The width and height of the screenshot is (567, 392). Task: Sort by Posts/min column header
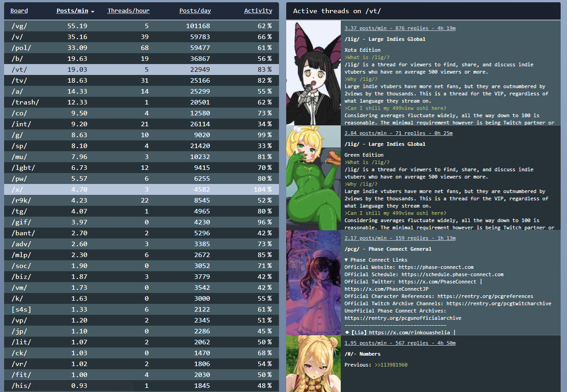pyautogui.click(x=73, y=11)
